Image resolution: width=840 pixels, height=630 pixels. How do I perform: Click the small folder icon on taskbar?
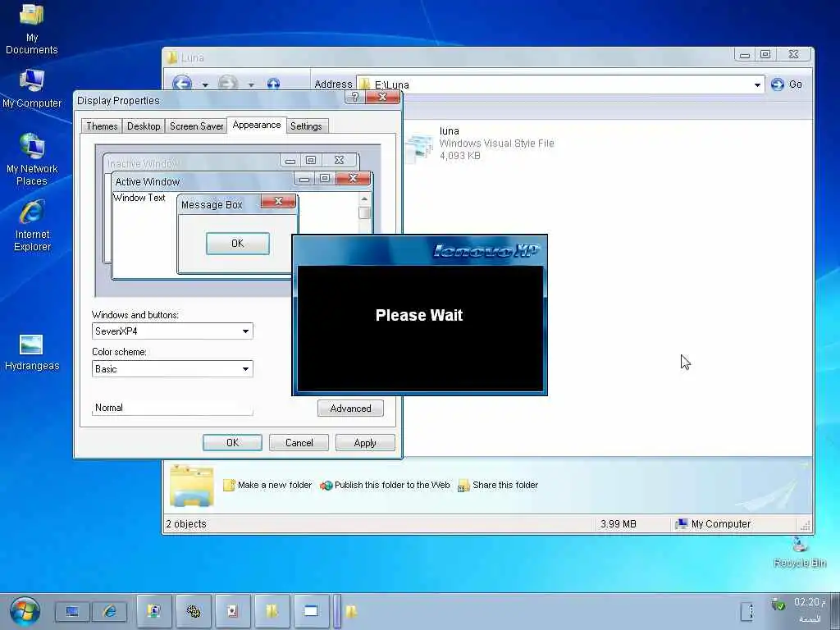tap(351, 611)
